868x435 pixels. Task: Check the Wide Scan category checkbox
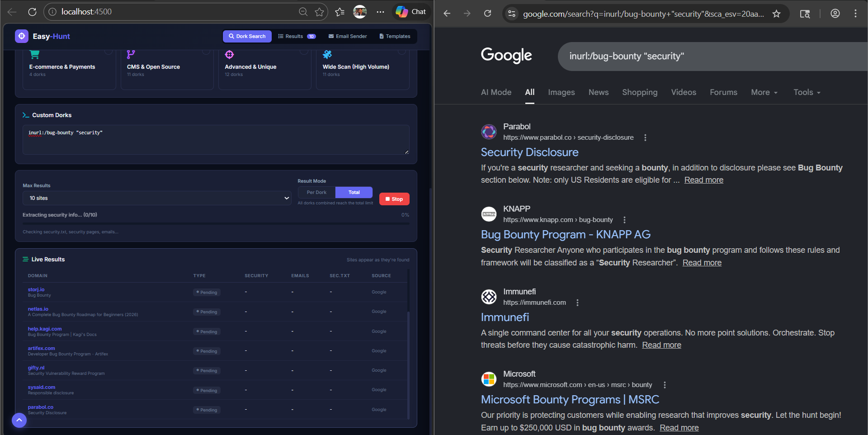[x=401, y=52]
